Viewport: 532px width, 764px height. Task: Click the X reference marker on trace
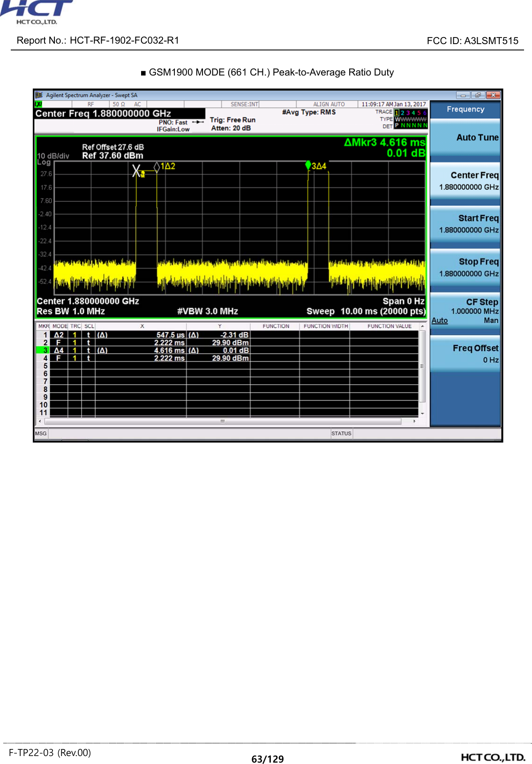(x=136, y=171)
